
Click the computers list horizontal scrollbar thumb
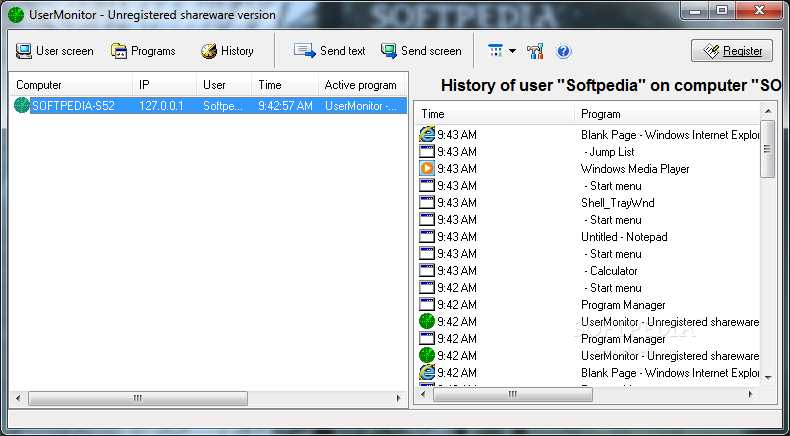click(138, 398)
